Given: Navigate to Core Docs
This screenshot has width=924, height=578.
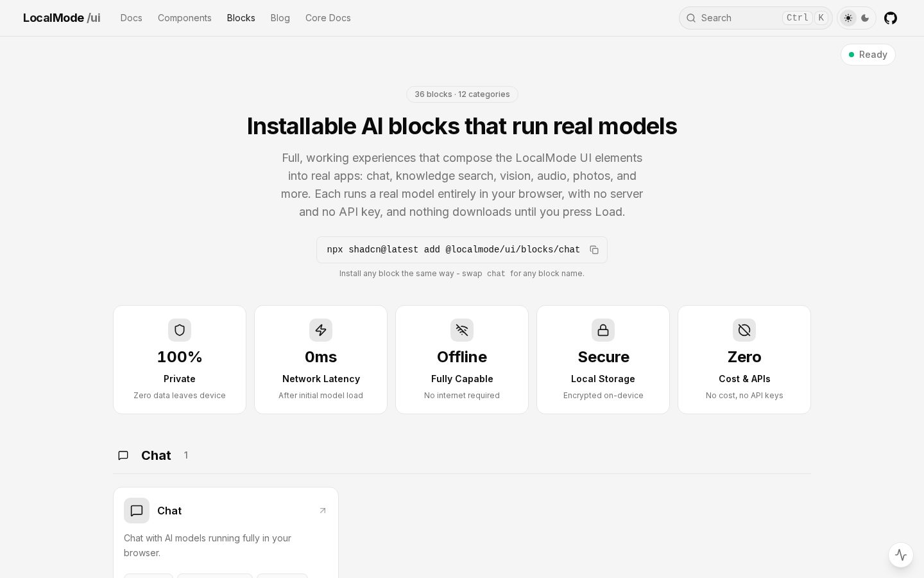Looking at the screenshot, I should 328,18.
